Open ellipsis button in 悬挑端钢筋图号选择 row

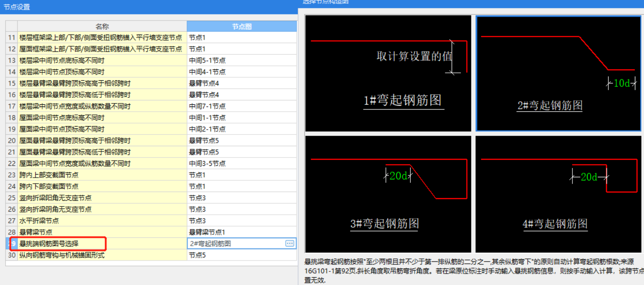[x=290, y=244]
